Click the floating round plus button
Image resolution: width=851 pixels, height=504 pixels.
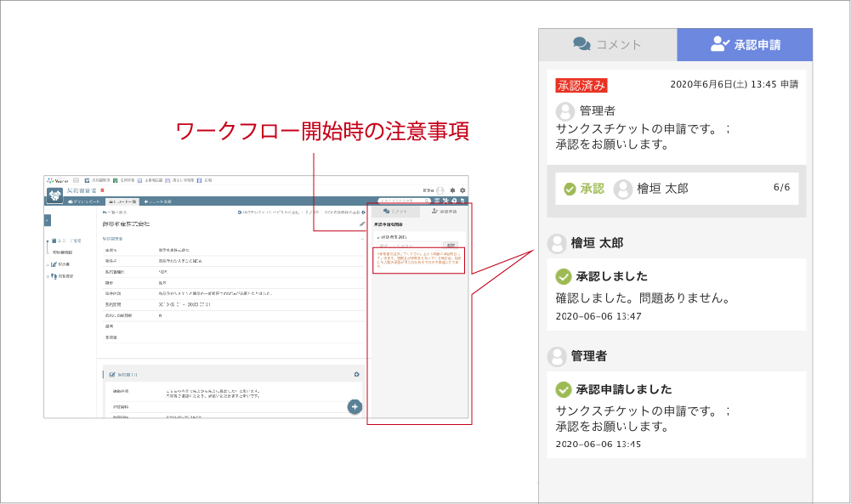click(x=355, y=406)
